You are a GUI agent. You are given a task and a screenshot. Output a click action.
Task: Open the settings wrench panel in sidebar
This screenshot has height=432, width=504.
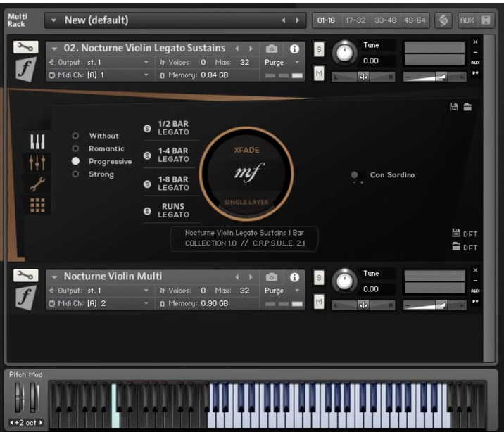pos(37,184)
